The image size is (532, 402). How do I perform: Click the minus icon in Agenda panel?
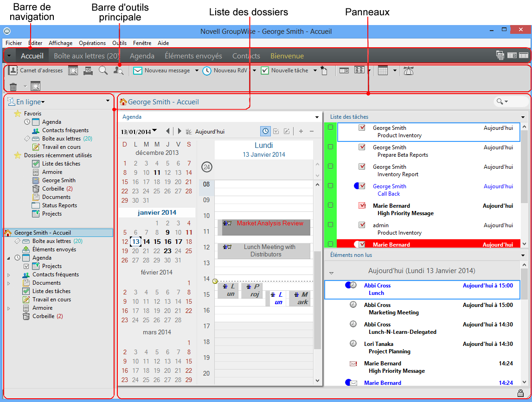(312, 131)
